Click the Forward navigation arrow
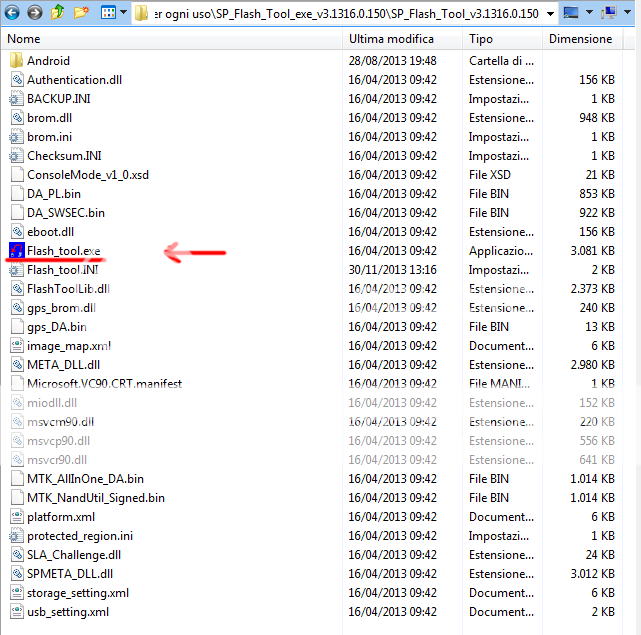Viewport: 641px width, 635px height. [35, 13]
